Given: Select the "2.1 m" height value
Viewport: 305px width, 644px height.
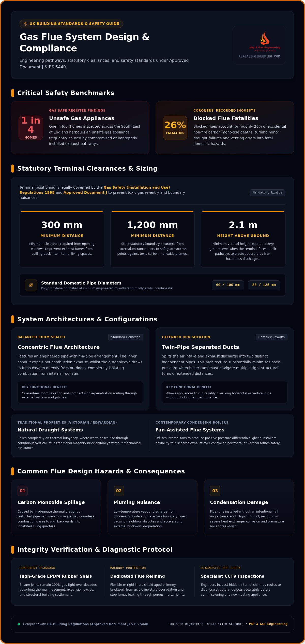Looking at the screenshot, I should pos(243,225).
